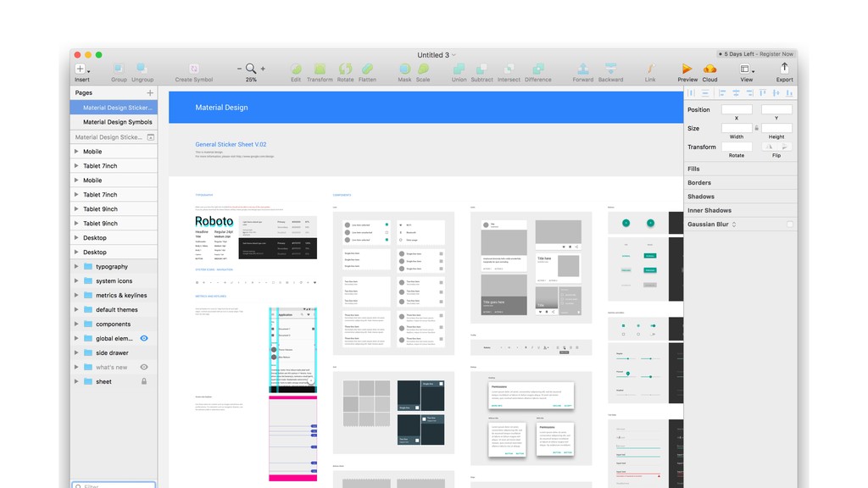Select the sheet layer row
Screen dimensions: 868x488
click(114, 381)
